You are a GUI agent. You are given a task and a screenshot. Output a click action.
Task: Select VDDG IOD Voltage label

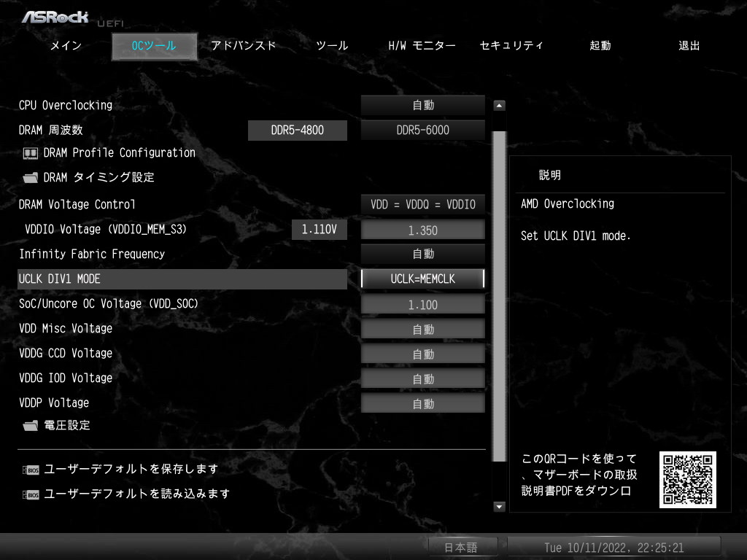point(66,378)
